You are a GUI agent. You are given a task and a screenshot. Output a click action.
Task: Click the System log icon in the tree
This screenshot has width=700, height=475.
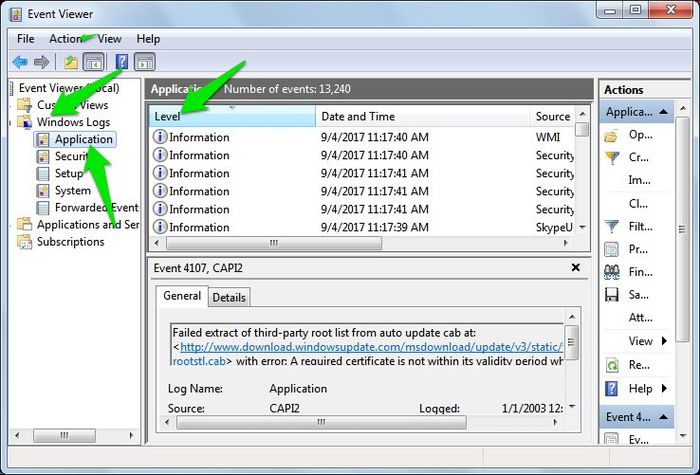point(42,191)
